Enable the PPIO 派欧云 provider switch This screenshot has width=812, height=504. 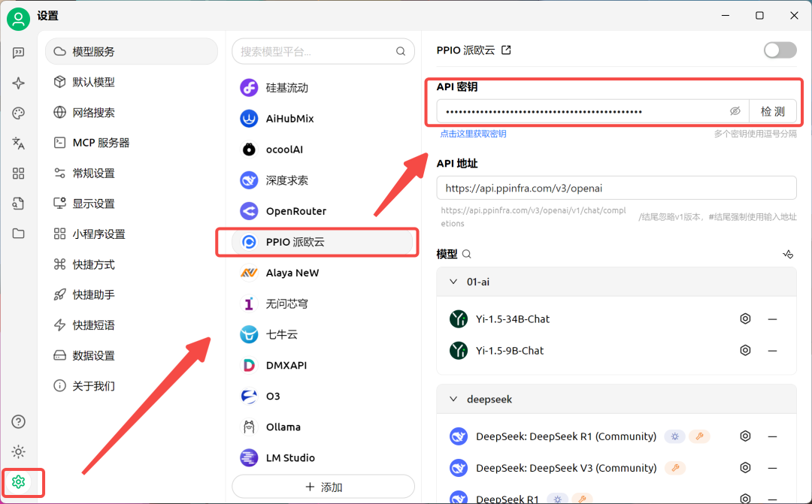tap(780, 50)
